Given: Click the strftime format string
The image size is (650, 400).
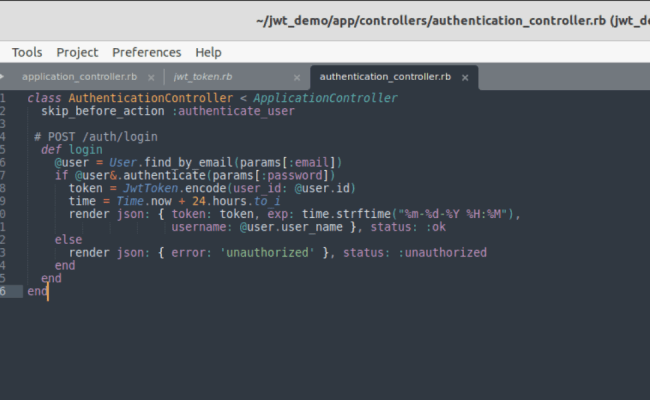Looking at the screenshot, I should coord(453,214).
